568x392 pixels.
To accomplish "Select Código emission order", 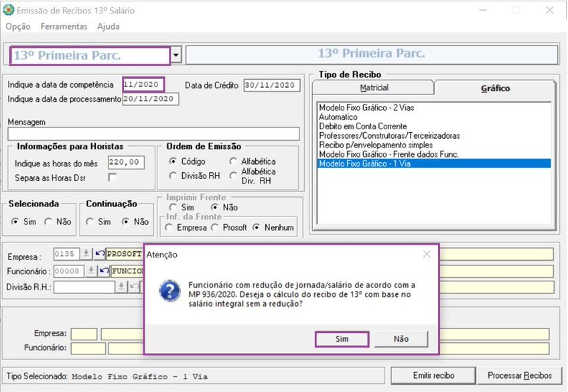I will (x=187, y=161).
